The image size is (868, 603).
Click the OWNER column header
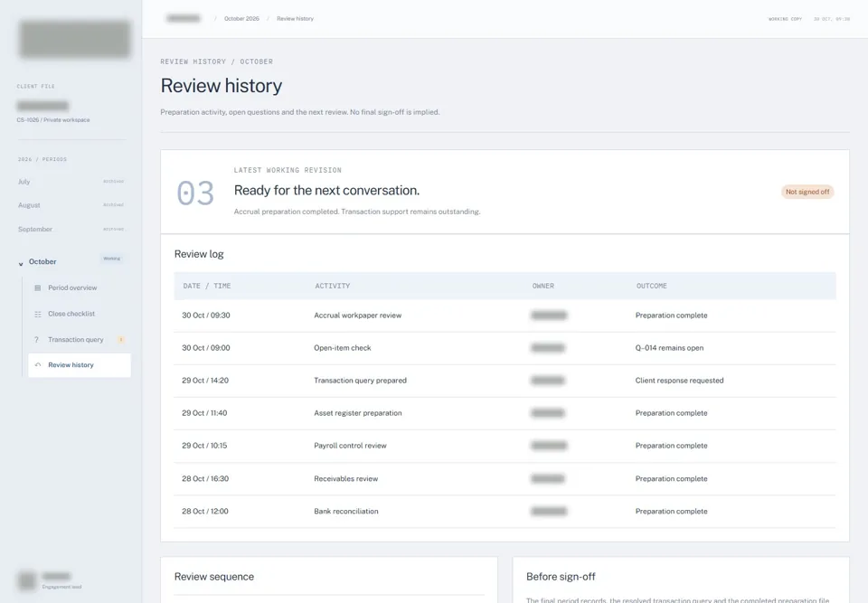click(543, 286)
